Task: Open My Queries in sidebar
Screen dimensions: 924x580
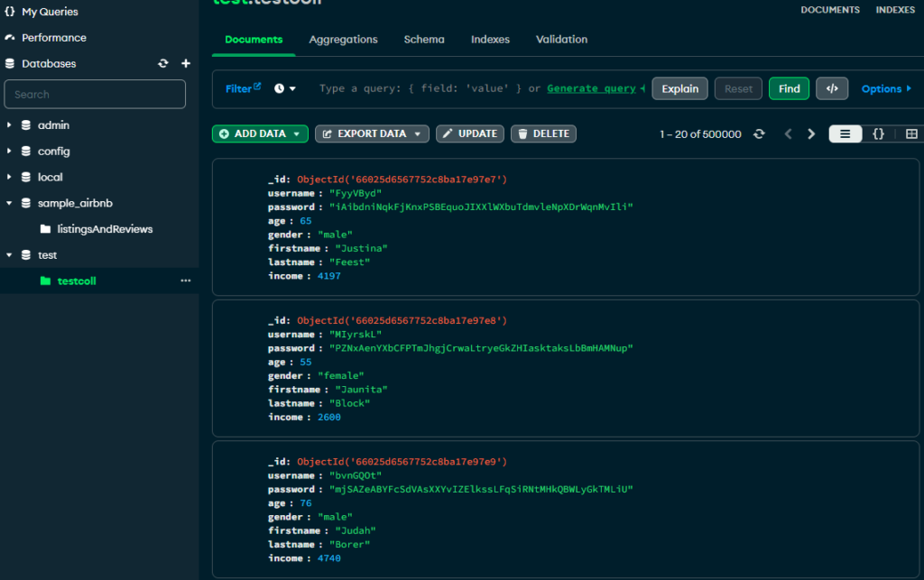Action: 51,11
